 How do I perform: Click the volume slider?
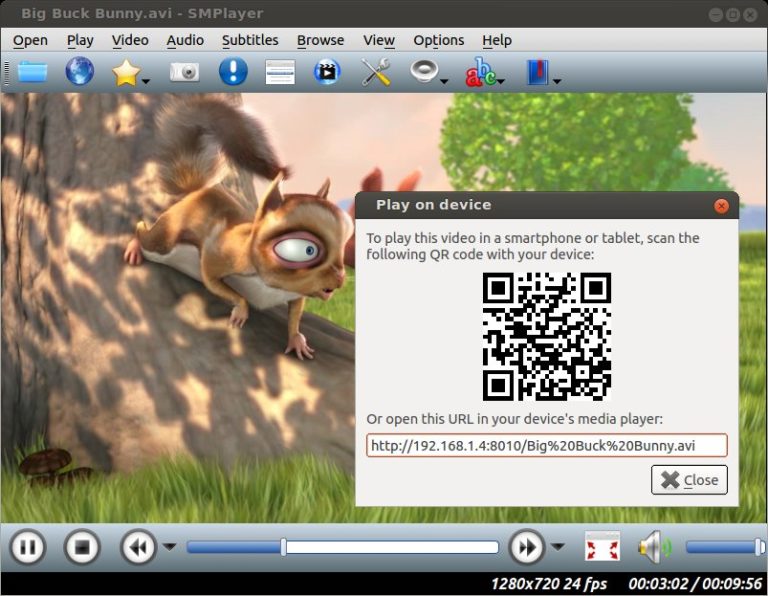click(x=724, y=547)
